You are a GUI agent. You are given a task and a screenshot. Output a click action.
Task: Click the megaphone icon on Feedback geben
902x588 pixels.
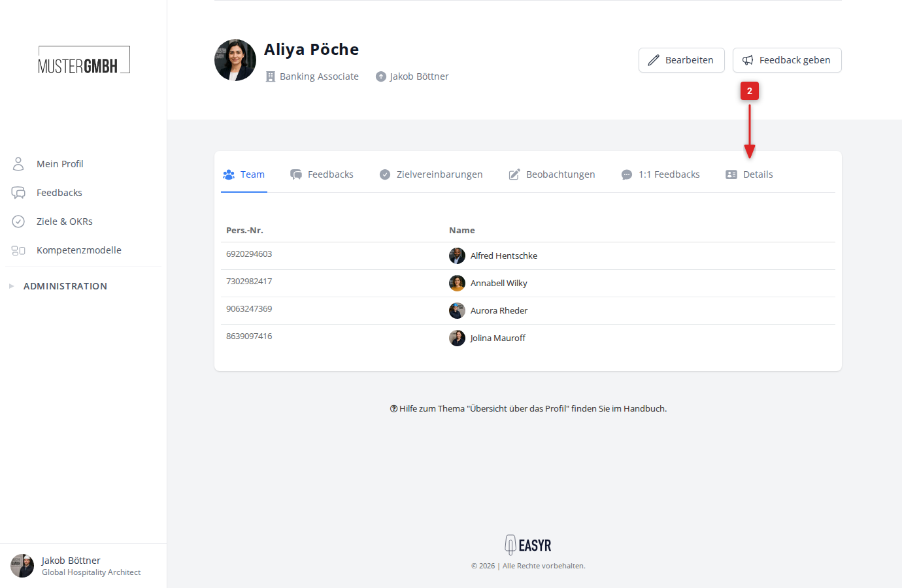[748, 60]
